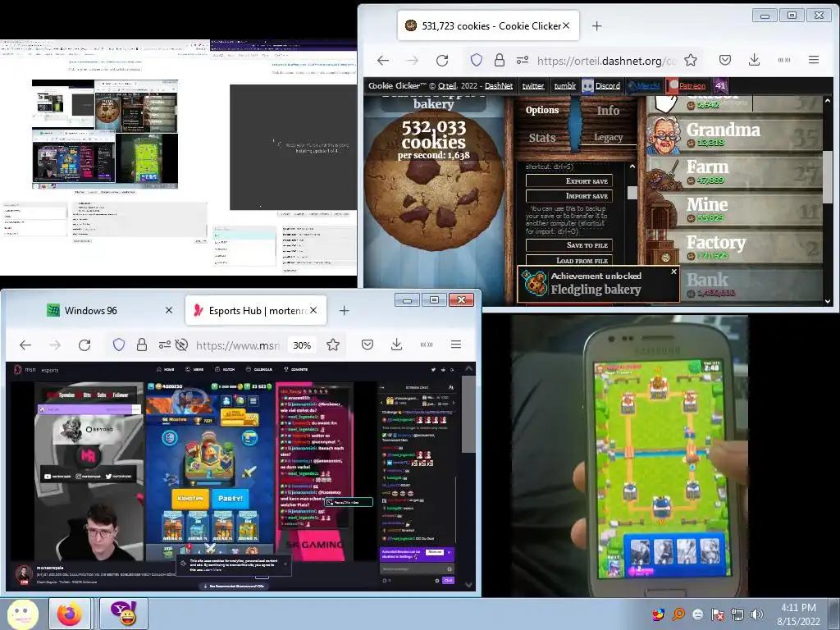This screenshot has width=840, height=630.
Task: Click the network tray icon
Action: tap(737, 614)
